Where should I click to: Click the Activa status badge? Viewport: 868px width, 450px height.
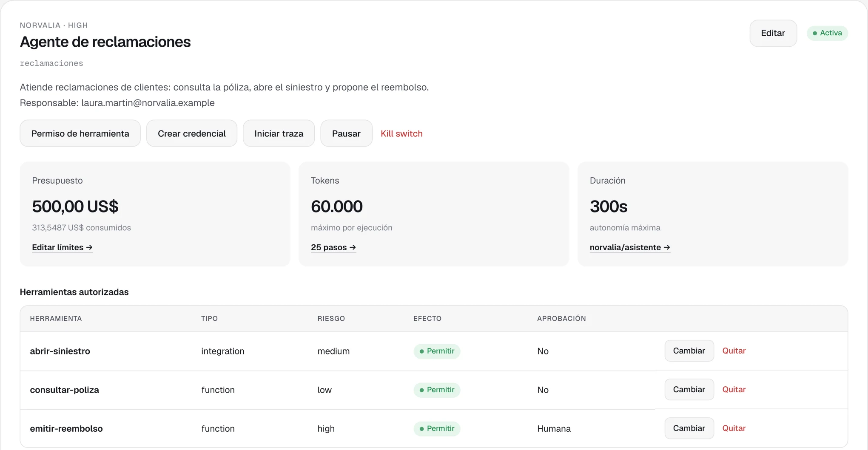[x=827, y=33]
